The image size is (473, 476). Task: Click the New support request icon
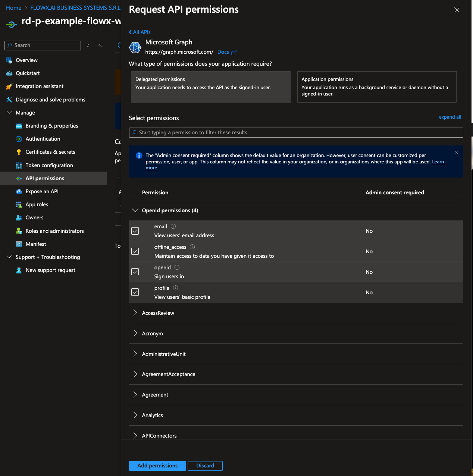point(19,270)
